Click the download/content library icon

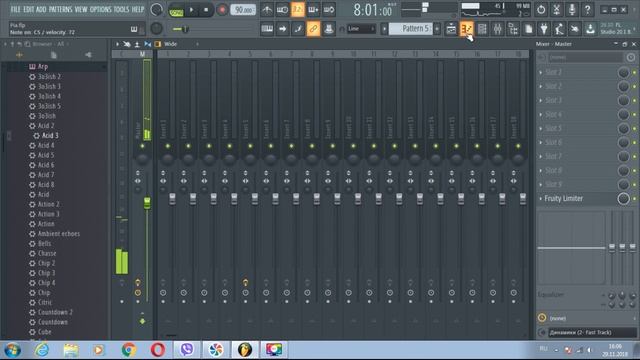point(590,29)
